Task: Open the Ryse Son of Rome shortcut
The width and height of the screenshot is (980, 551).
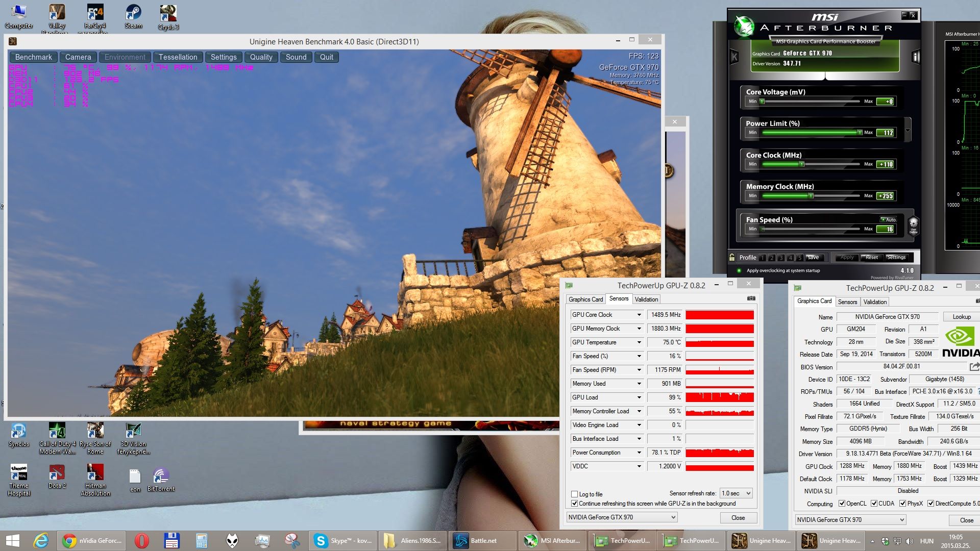Action: click(95, 438)
